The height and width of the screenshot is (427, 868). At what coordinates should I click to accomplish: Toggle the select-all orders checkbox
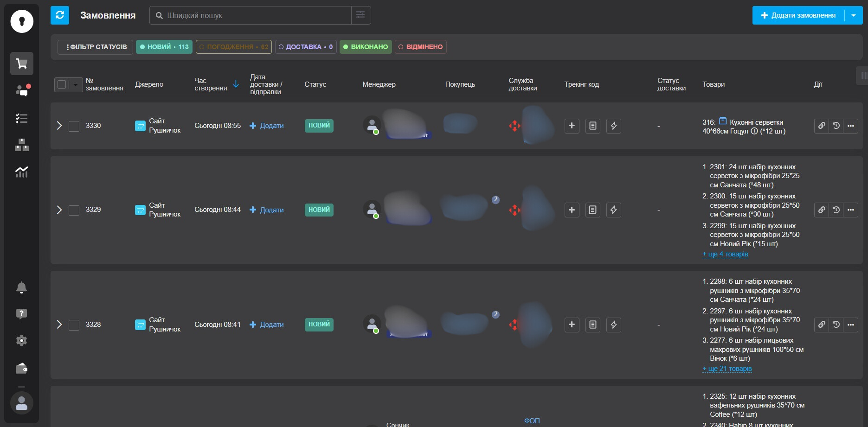[x=62, y=84]
